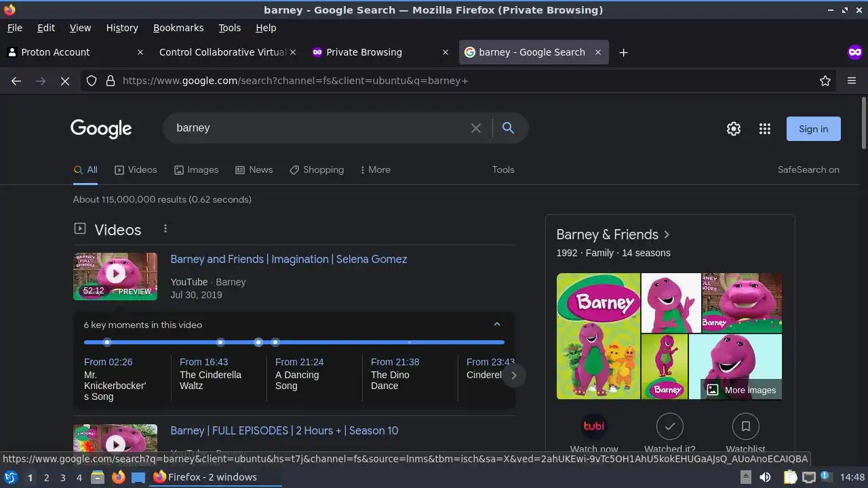Open Barney & Friends panel title

(613, 235)
